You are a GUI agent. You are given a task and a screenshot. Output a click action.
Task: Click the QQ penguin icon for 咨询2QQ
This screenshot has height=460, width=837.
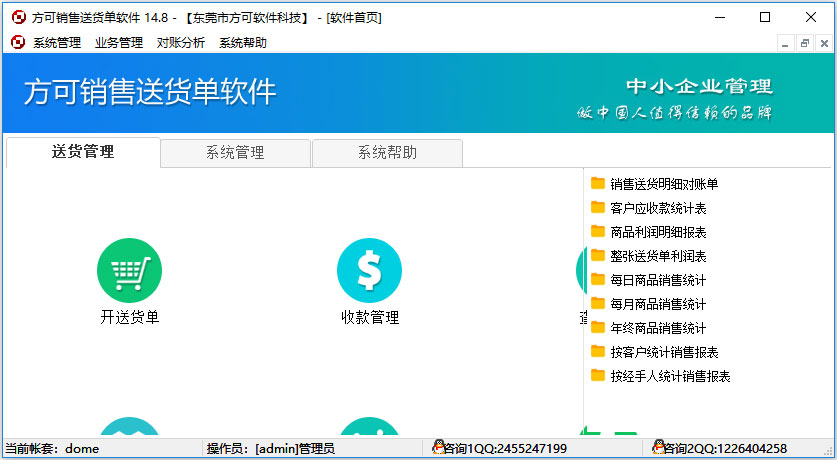pyautogui.click(x=658, y=447)
